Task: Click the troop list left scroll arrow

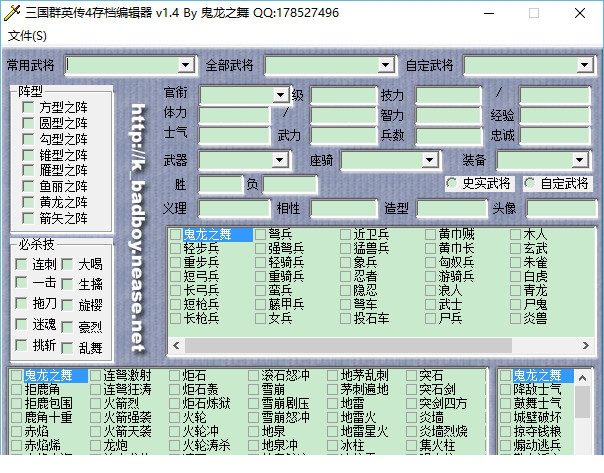Action: pyautogui.click(x=176, y=346)
